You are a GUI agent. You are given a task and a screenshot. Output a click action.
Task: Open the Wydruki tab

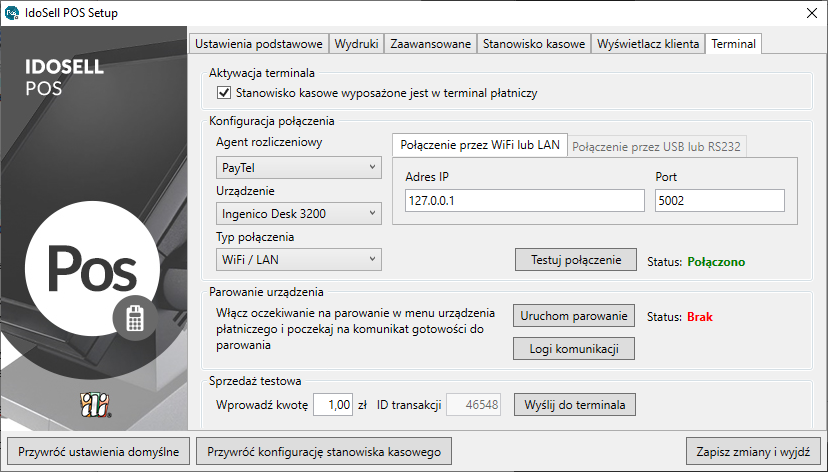(x=356, y=44)
